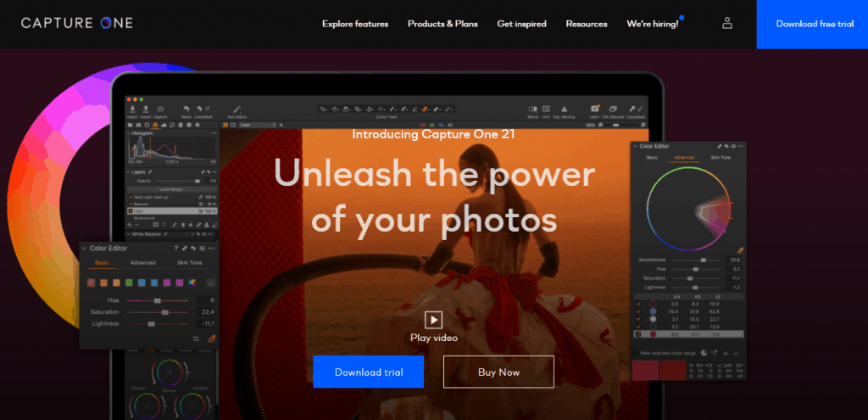Image resolution: width=868 pixels, height=420 pixels.
Task: Click the Buy Now button
Action: click(498, 372)
